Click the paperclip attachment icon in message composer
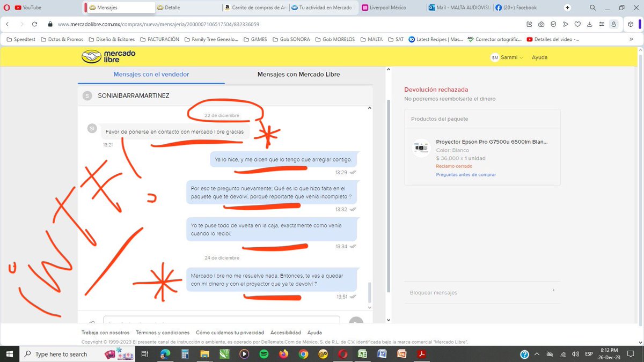 [91, 322]
